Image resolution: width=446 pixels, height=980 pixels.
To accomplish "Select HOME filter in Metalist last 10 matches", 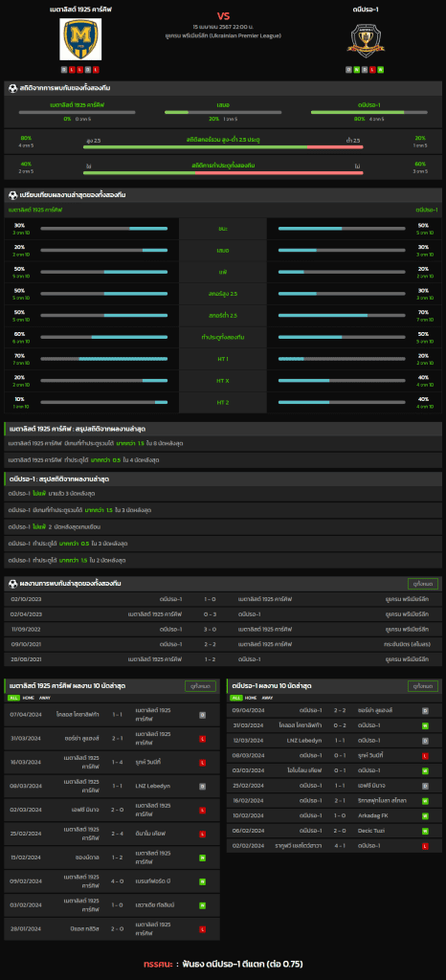I will click(28, 698).
